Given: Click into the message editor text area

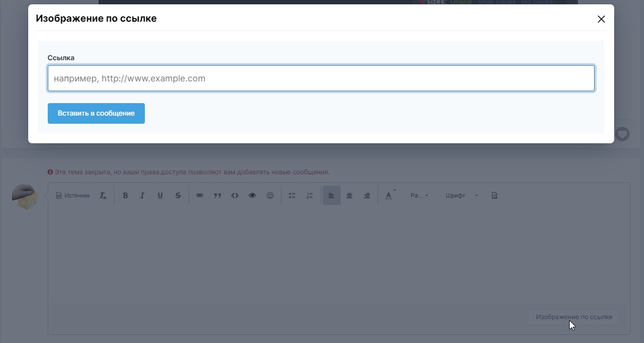Looking at the screenshot, I should coord(339,257).
